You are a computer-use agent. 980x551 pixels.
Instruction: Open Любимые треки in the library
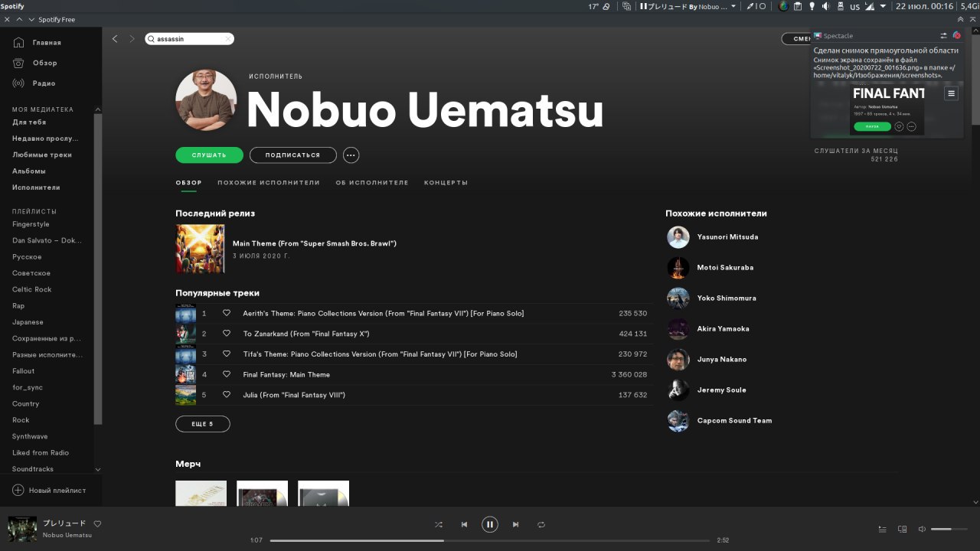pyautogui.click(x=42, y=155)
